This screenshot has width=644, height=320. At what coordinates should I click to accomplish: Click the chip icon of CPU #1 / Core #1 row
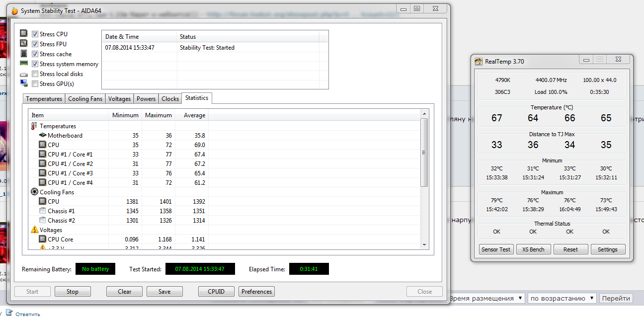tap(43, 155)
